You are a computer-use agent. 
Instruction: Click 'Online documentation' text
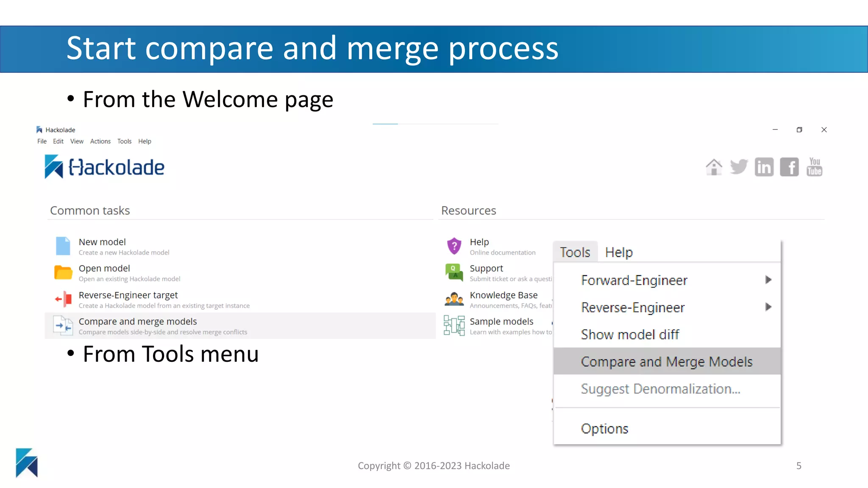coord(503,252)
